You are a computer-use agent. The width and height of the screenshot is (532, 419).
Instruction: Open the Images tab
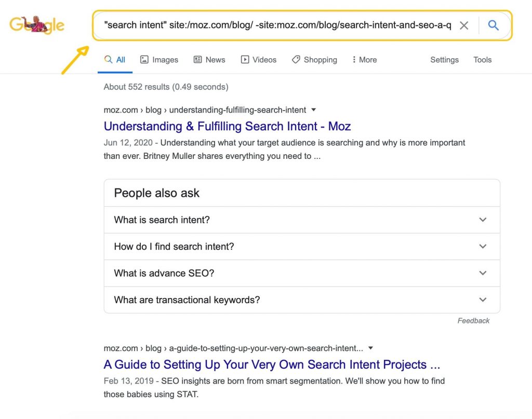[159, 60]
